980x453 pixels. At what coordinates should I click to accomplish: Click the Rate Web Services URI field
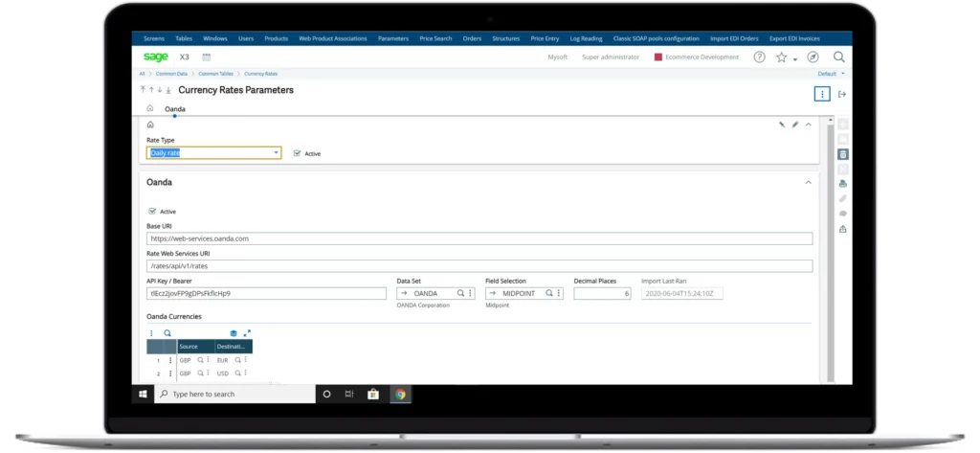(x=479, y=266)
